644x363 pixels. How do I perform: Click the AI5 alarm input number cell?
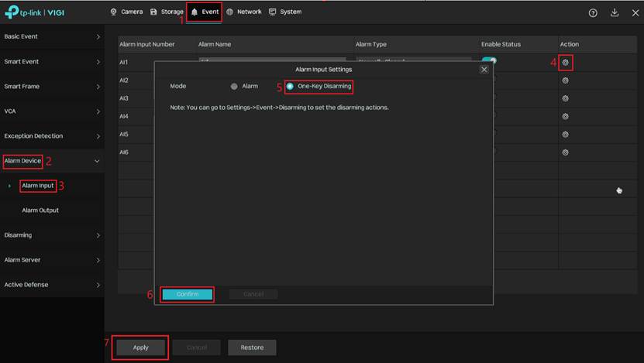tap(124, 135)
